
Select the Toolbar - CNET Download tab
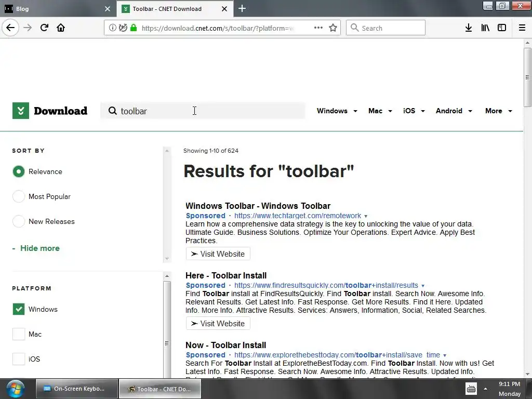tap(175, 9)
